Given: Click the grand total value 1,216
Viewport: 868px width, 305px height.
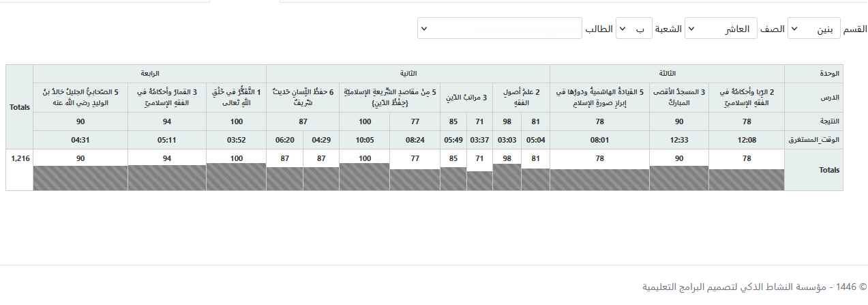Looking at the screenshot, I should [20, 158].
